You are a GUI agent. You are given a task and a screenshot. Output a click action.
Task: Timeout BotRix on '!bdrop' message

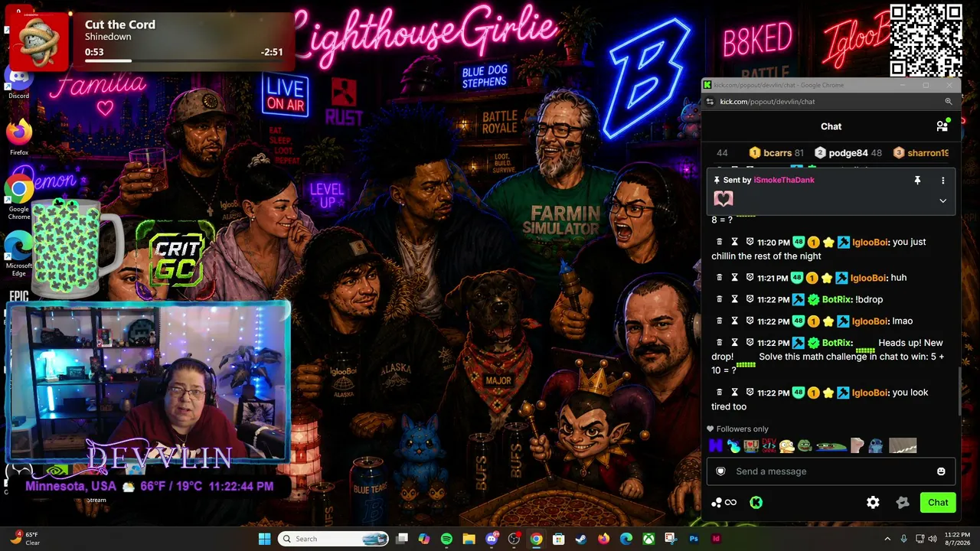tap(735, 299)
